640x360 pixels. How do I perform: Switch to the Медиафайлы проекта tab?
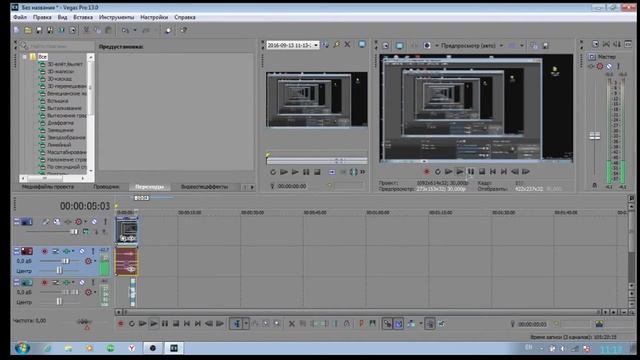pos(48,187)
